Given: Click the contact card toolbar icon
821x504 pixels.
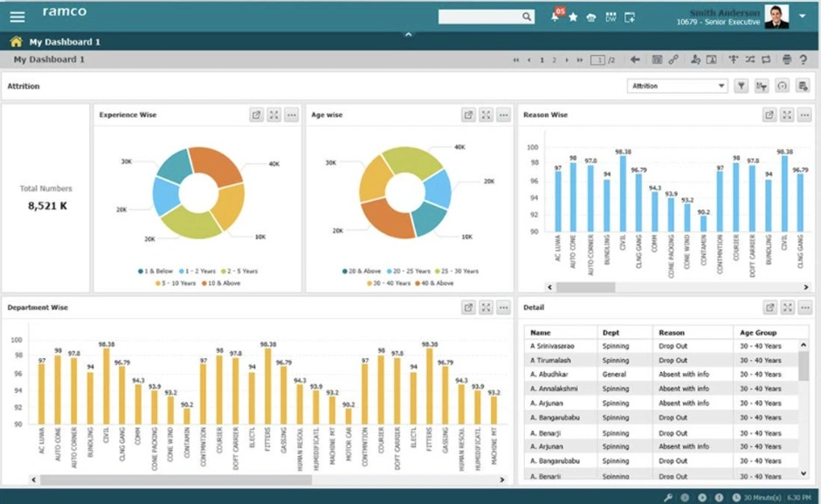Looking at the screenshot, I should point(712,59).
